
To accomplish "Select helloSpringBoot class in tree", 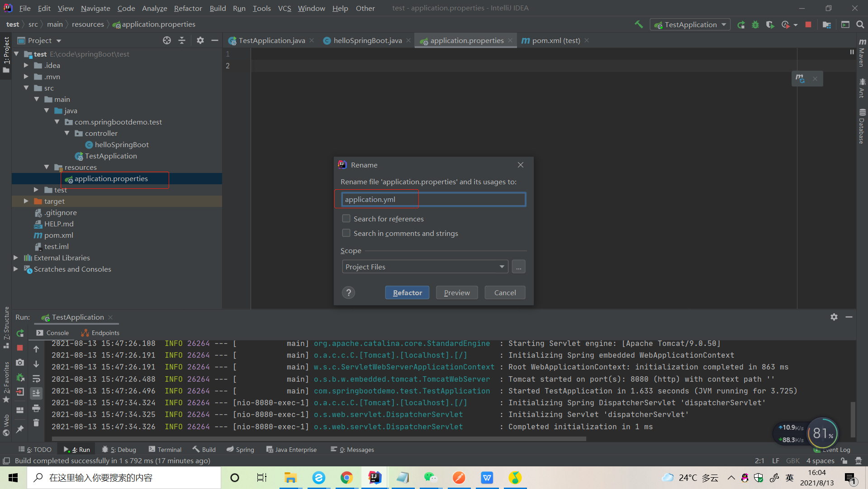I will pyautogui.click(x=117, y=144).
